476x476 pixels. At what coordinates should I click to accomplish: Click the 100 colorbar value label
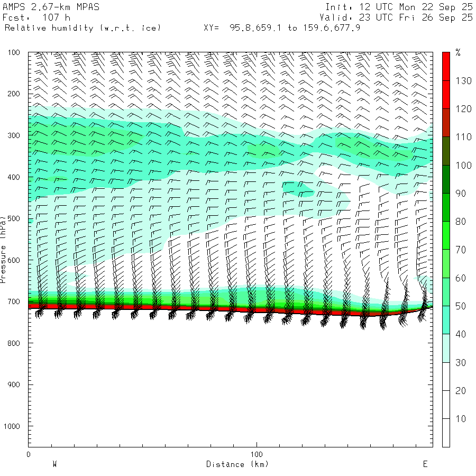pyautogui.click(x=463, y=165)
